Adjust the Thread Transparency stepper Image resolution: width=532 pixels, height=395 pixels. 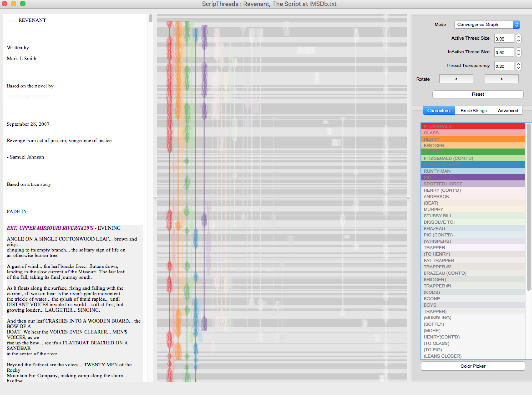click(x=518, y=66)
